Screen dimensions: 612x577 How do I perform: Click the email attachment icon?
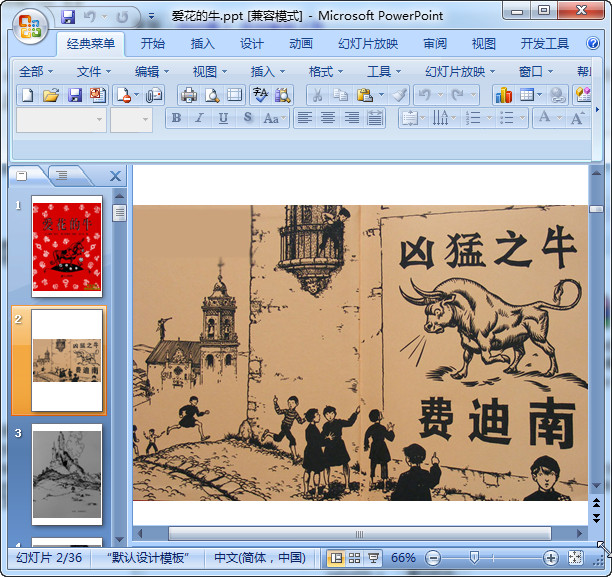[154, 95]
